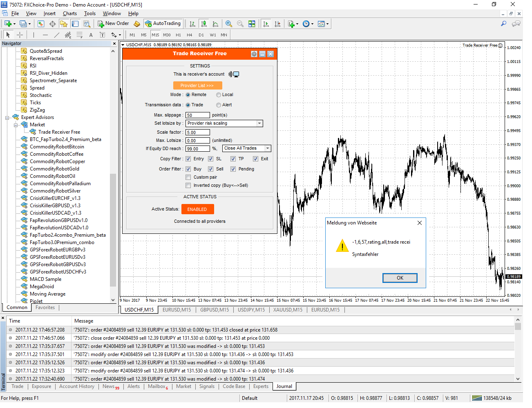Open the MetaEditor book icon

point(137,24)
